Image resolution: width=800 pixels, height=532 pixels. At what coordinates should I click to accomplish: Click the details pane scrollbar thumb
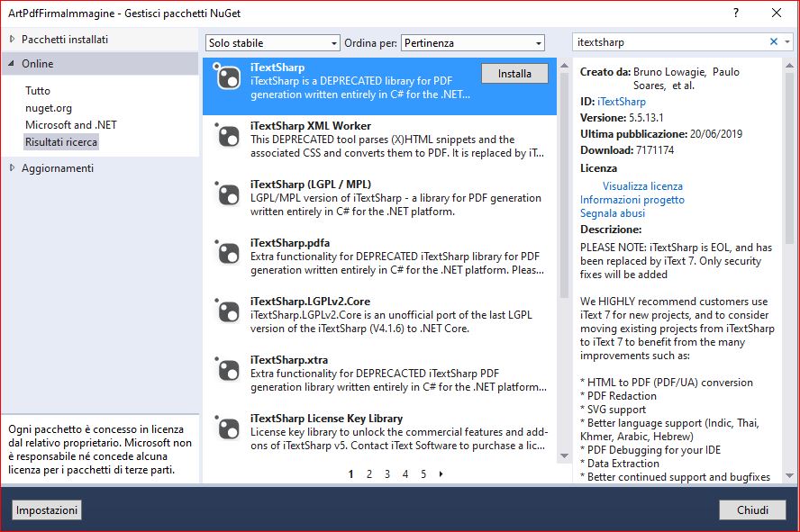pyautogui.click(x=789, y=158)
